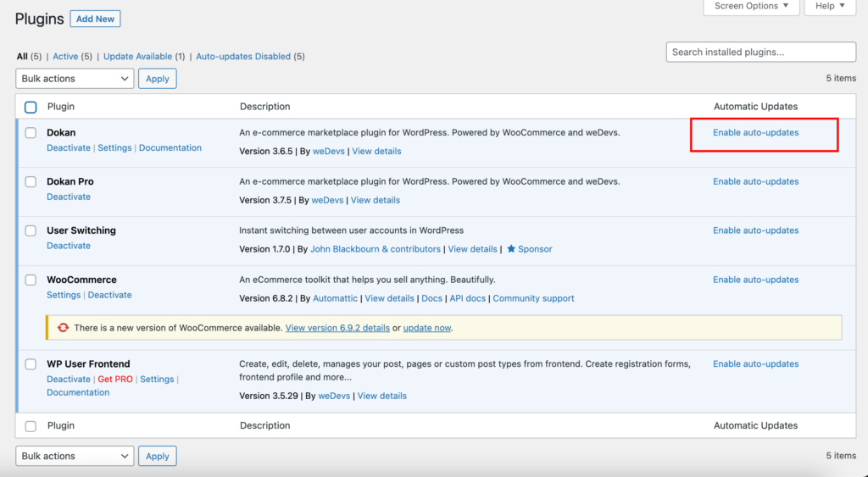Toggle the select-all checkbox in the header
Viewport: 868px width, 477px height.
(31, 107)
